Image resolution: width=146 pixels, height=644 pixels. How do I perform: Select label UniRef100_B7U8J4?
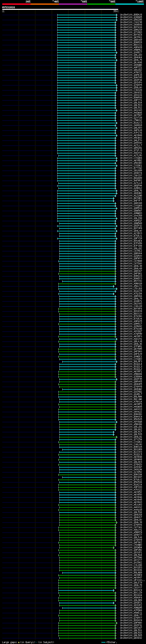(x=131, y=319)
